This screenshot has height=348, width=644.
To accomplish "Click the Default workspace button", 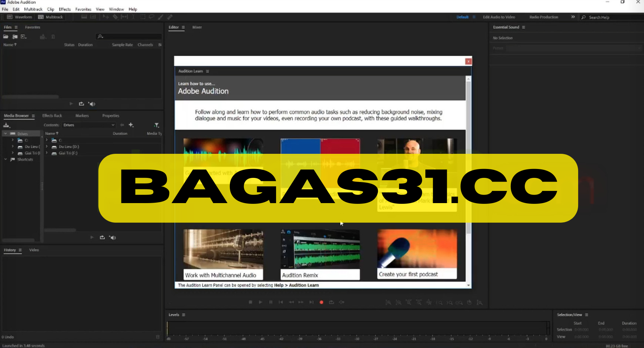I will click(x=462, y=17).
